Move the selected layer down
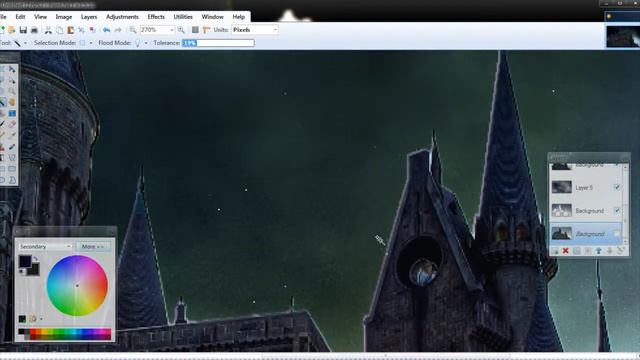Viewport: 640px width, 360px height. click(609, 251)
